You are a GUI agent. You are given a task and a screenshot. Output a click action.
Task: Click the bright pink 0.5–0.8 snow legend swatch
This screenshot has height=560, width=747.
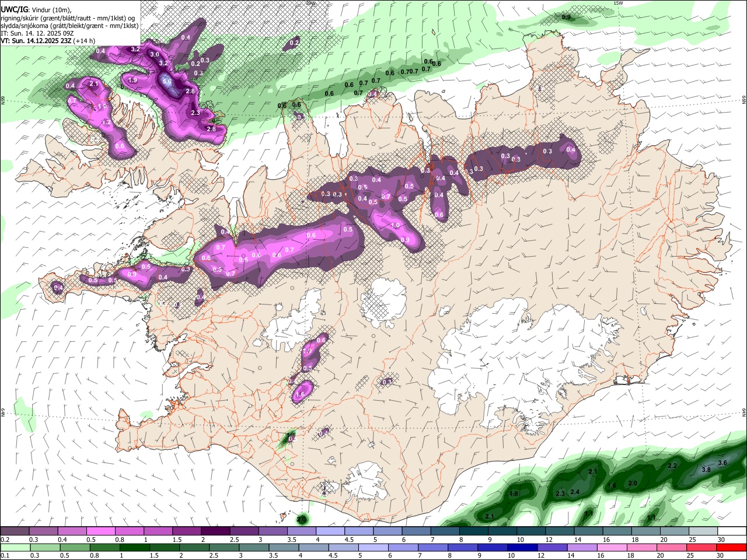(x=100, y=531)
